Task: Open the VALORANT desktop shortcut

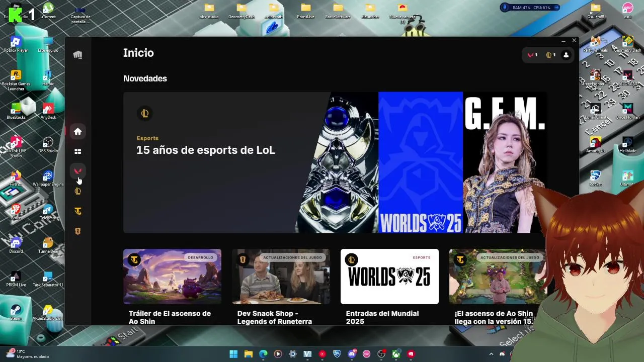Action: [627, 78]
